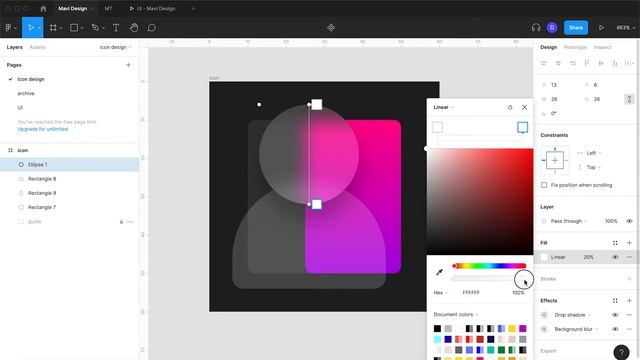Toggle Drop shadow visibility eye
The height and width of the screenshot is (360, 640).
click(x=615, y=315)
